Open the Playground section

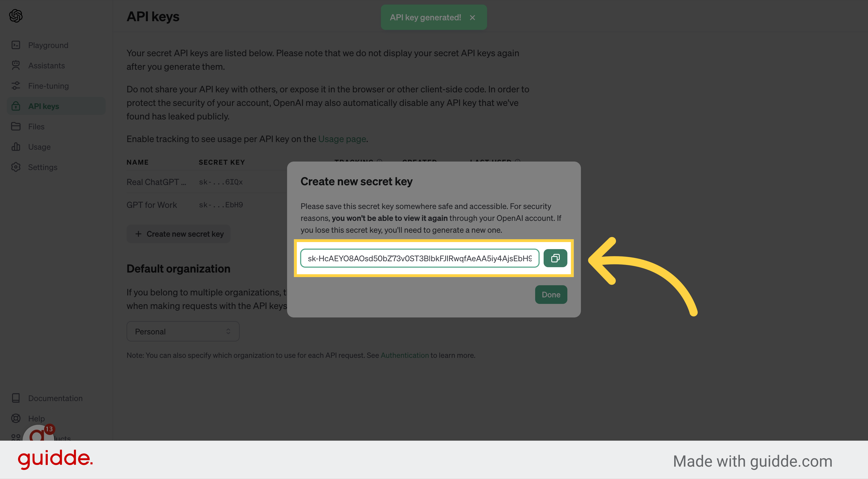48,45
